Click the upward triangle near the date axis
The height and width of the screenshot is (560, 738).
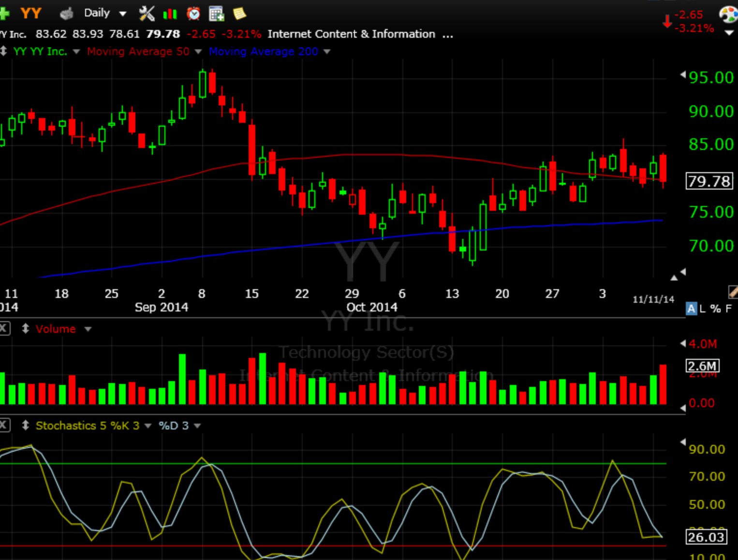tap(674, 278)
